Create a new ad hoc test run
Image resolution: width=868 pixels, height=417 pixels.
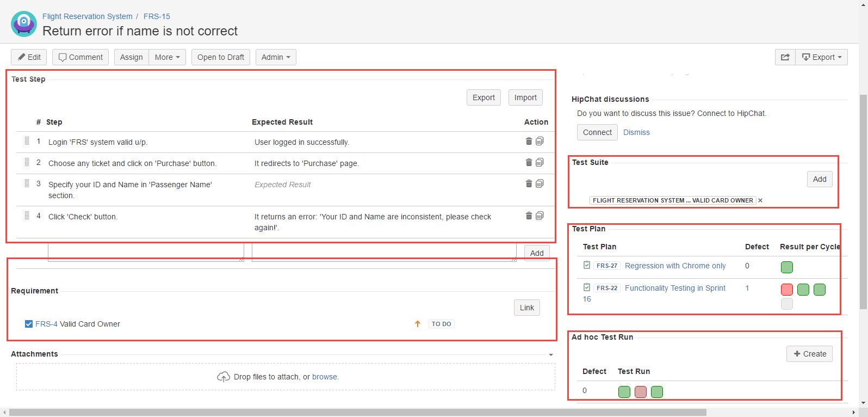point(809,354)
